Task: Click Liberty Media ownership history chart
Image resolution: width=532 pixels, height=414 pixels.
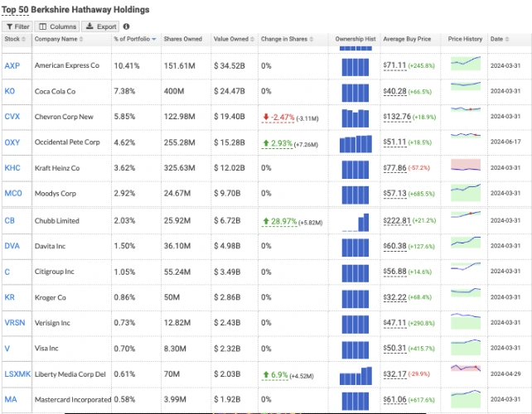Action: 355,376
